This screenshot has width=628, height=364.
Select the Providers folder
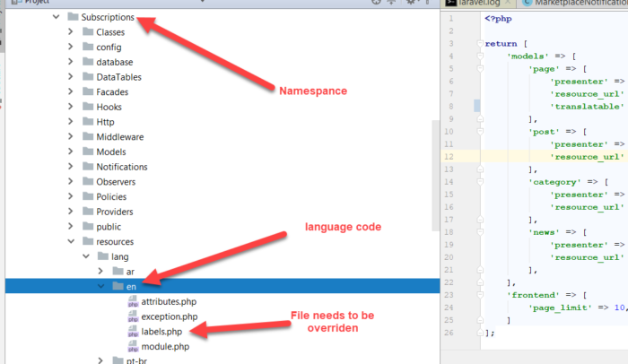click(115, 212)
